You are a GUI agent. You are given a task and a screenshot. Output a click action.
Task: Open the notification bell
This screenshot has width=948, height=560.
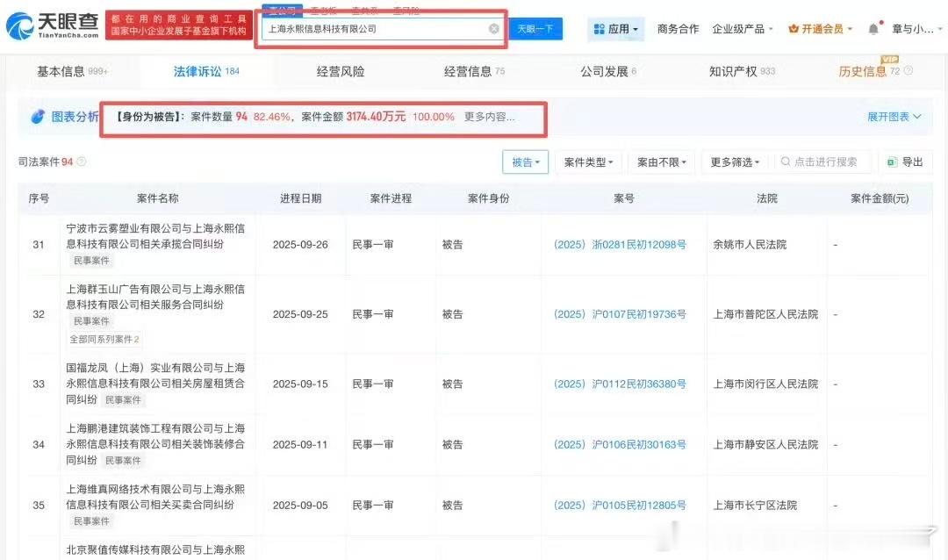coord(873,29)
